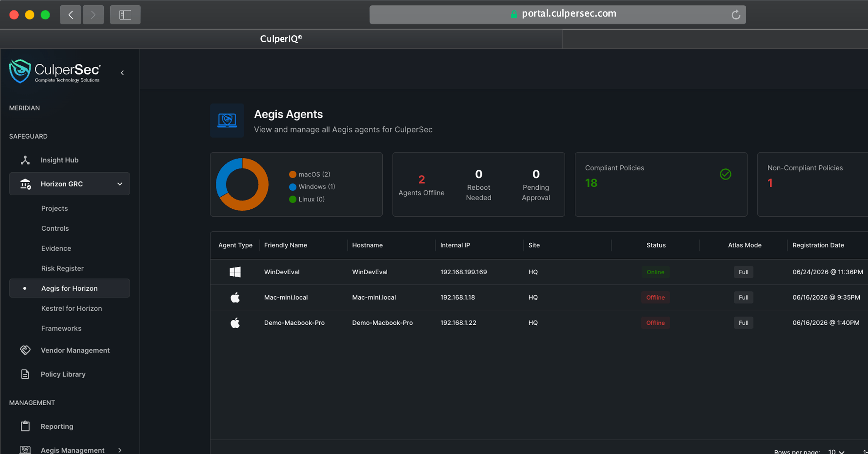The image size is (868, 454).
Task: Click the Aegis Agents header laptop icon
Action: [227, 121]
